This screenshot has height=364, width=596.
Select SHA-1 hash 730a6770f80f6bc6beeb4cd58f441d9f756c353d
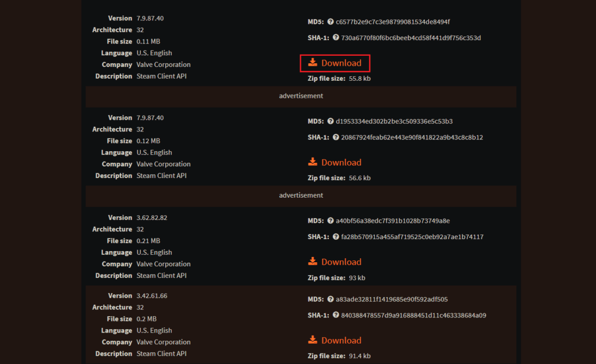point(411,38)
